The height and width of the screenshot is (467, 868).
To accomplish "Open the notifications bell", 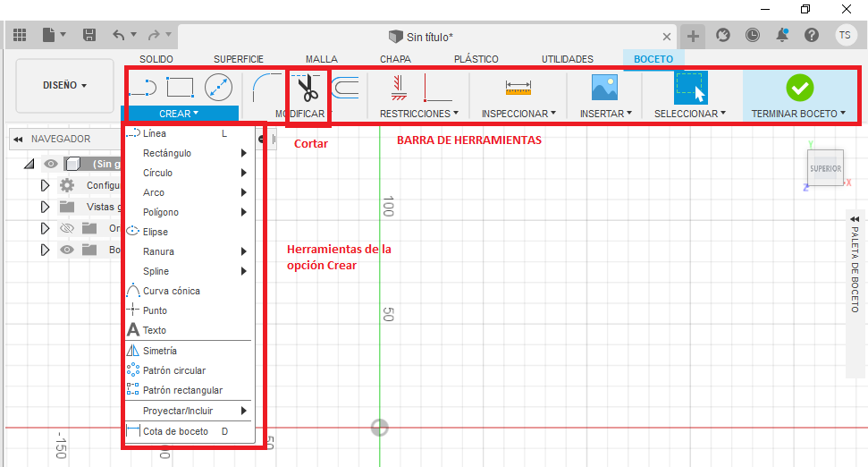I will (x=781, y=36).
